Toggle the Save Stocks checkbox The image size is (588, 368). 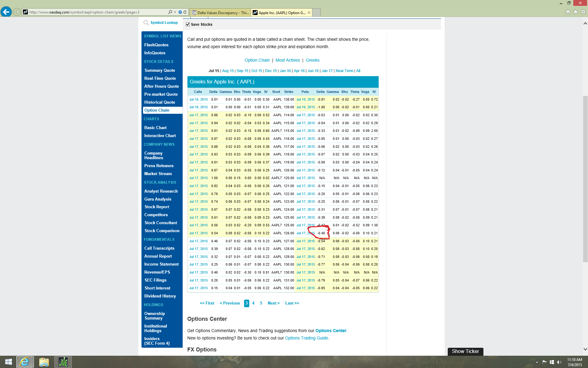pyautogui.click(x=188, y=25)
